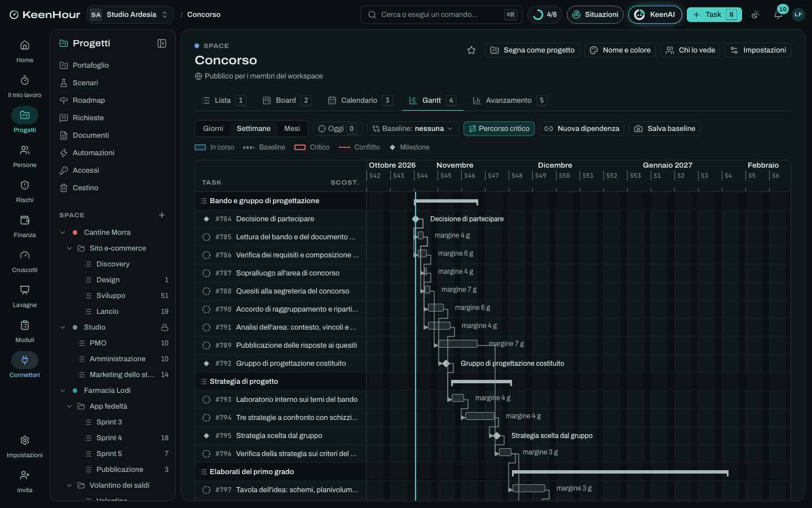Toggle the Percorso critico highlight
This screenshot has width=812, height=508.
[499, 129]
